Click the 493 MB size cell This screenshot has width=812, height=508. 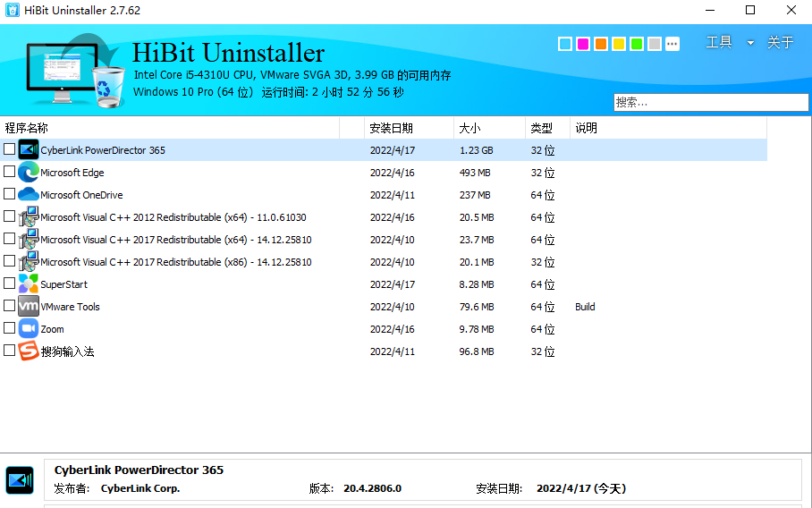coord(475,173)
